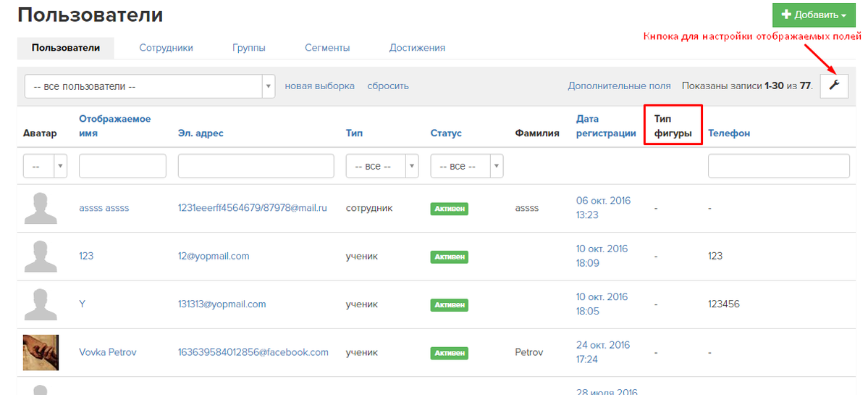Click registration date 24 окт. 2016 17:24
868x395 pixels.
pyautogui.click(x=602, y=352)
